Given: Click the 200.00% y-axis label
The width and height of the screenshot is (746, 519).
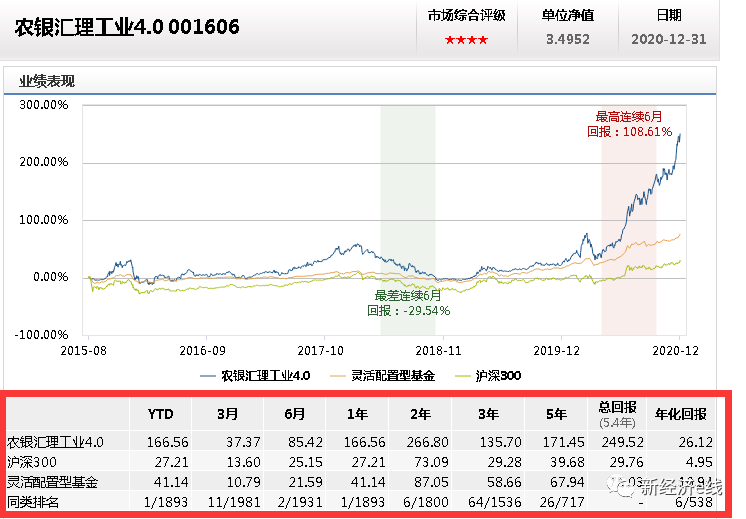Looking at the screenshot, I should point(44,162).
